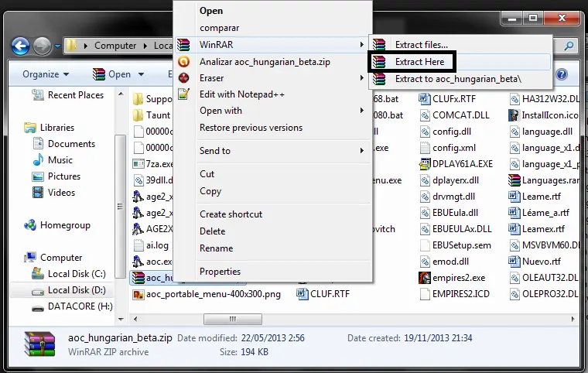This screenshot has height=373, width=588.
Task: Click the Back navigation arrow button
Action: (21, 46)
